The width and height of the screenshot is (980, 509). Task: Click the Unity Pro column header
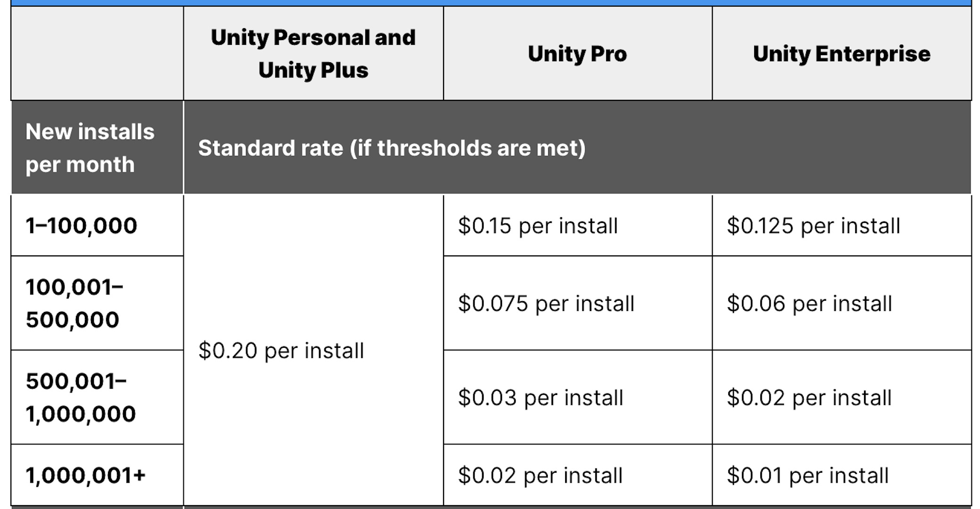(x=577, y=53)
